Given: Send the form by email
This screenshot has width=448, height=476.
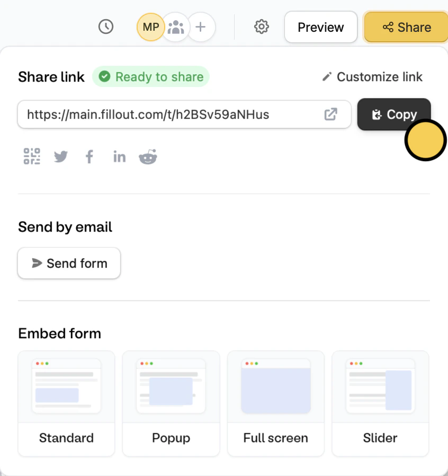Looking at the screenshot, I should coord(69,263).
